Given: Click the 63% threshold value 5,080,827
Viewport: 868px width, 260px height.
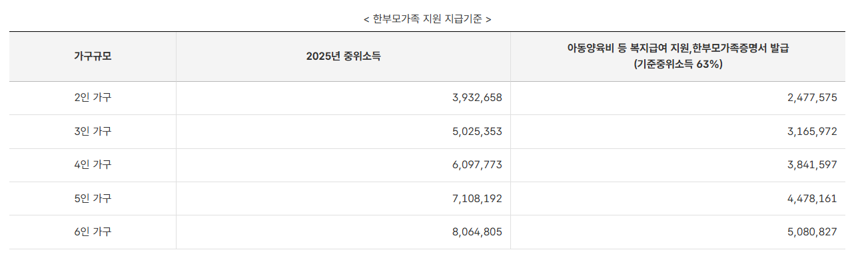Looking at the screenshot, I should (811, 232).
